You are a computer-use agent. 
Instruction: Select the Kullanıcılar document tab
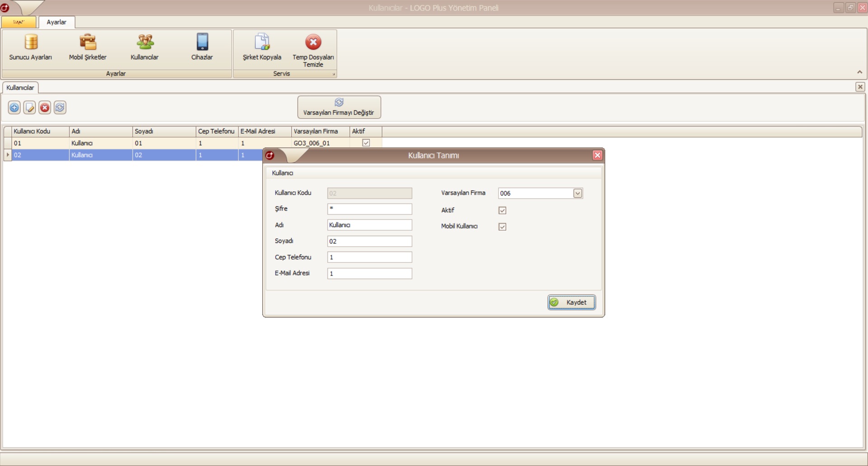point(20,88)
